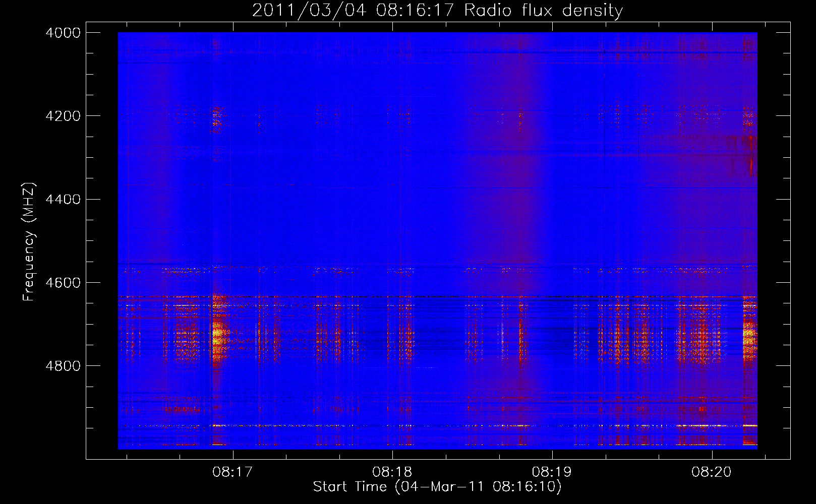Select the 4800 frequency axis label
The image size is (816, 504).
click(63, 365)
